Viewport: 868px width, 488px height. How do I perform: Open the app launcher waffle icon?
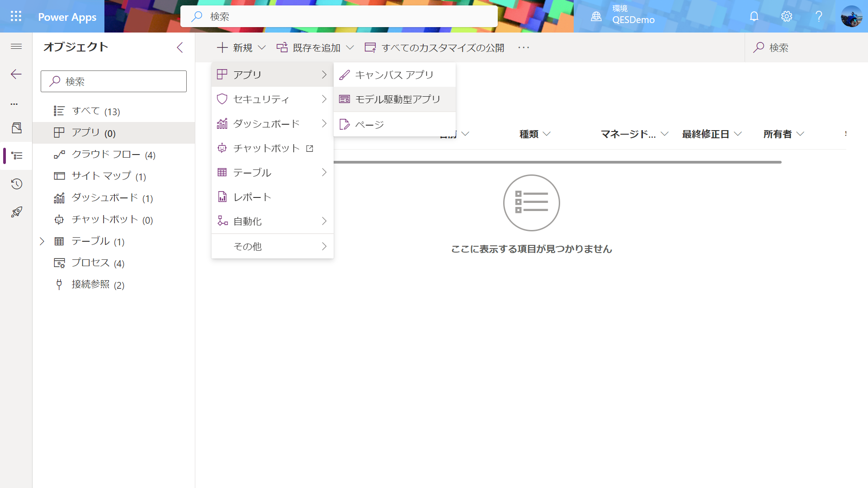[x=16, y=16]
